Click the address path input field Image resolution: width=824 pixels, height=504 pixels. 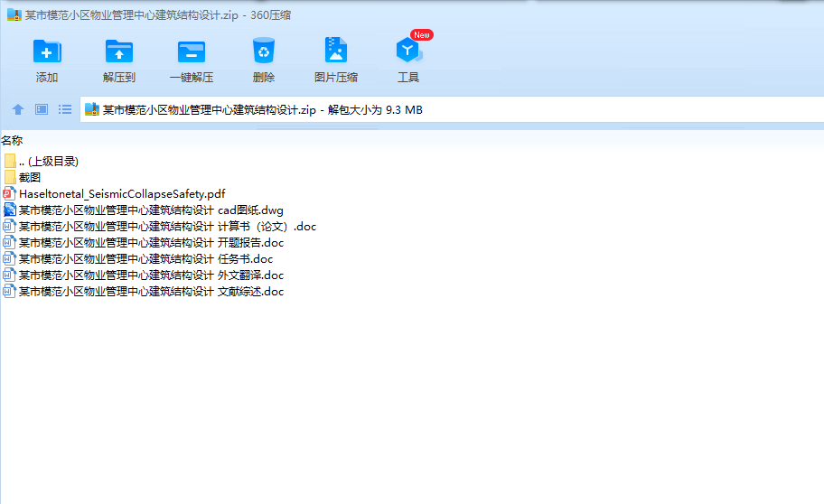[452, 109]
